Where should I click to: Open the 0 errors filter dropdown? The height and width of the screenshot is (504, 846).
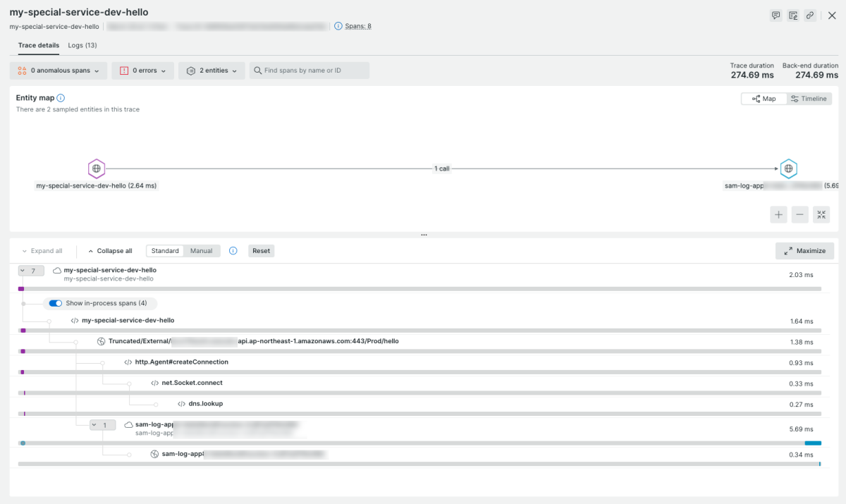(142, 70)
